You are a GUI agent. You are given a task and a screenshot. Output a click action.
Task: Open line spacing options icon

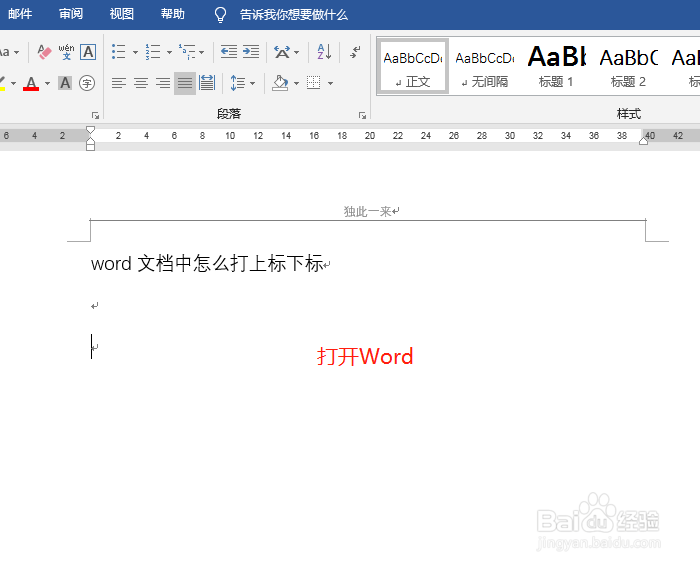[238, 83]
